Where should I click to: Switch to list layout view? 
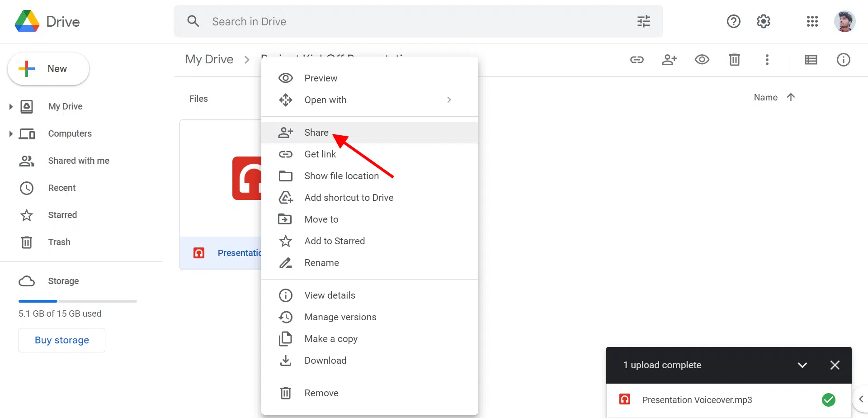[x=811, y=60]
